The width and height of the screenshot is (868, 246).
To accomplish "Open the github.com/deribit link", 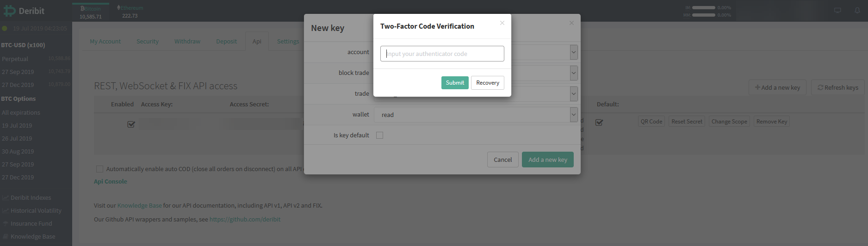I will (245, 219).
